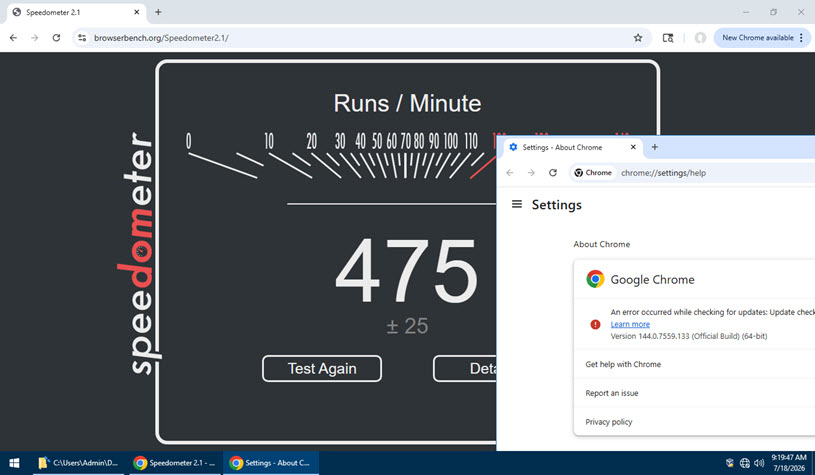This screenshot has height=475, width=815.
Task: Open Google Lens search icon in toolbar
Action: 668,37
